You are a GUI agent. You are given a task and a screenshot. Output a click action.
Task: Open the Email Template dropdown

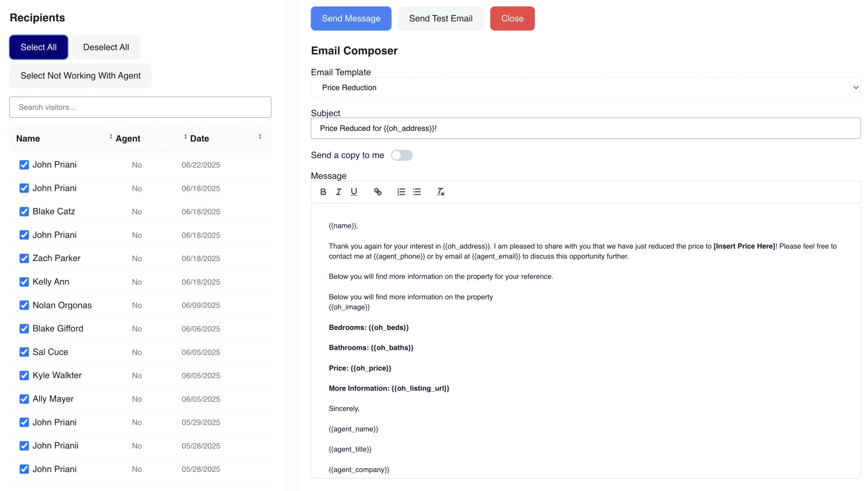[x=586, y=87]
